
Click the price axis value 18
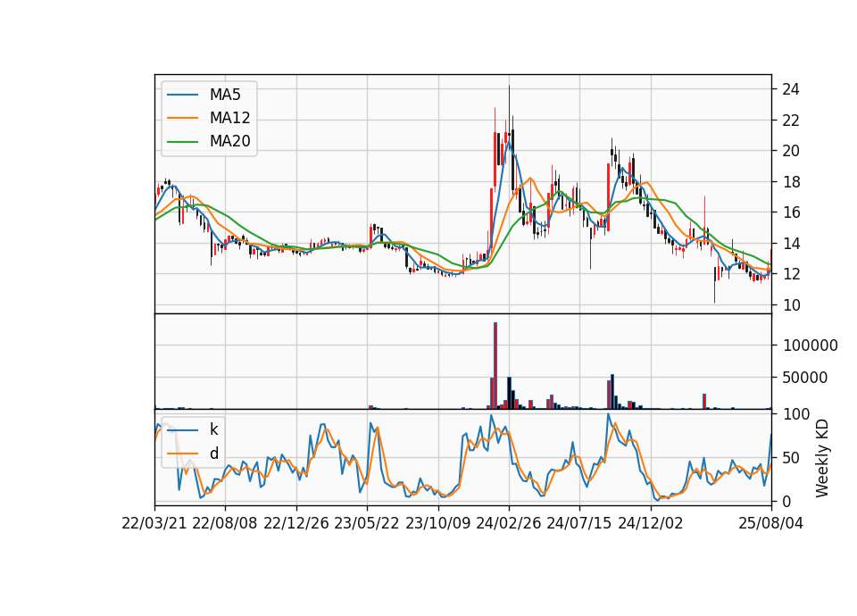[x=791, y=182]
